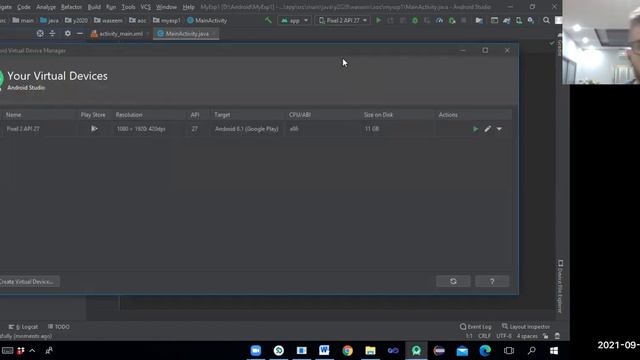This screenshot has height=360, width=640.
Task: Edit the Pixel 2 API 27 device
Action: click(487, 129)
